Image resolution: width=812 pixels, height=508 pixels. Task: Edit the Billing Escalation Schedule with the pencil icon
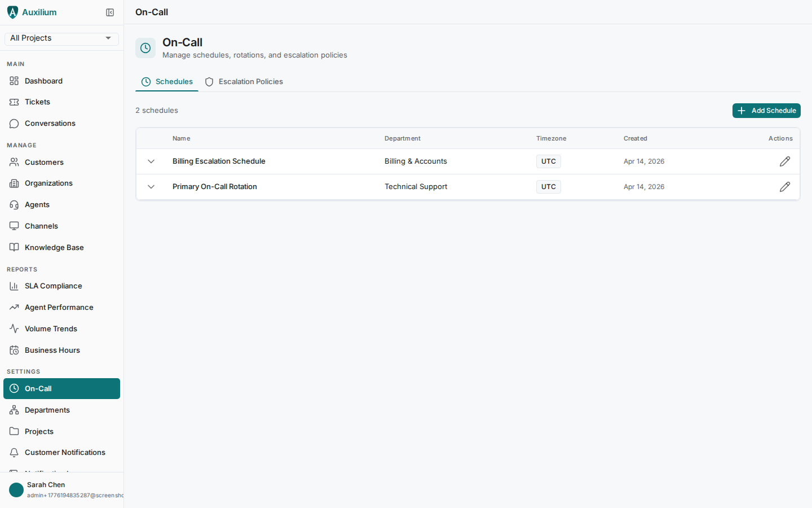(x=785, y=161)
